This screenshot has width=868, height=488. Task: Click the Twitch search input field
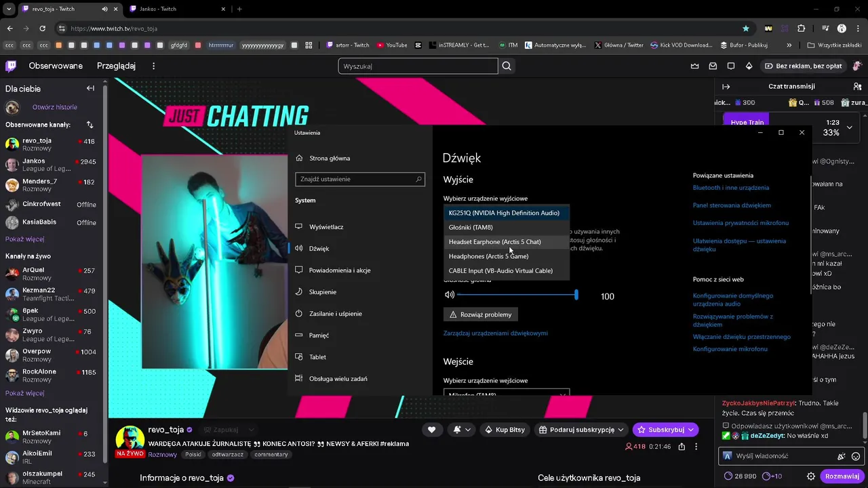(x=418, y=66)
